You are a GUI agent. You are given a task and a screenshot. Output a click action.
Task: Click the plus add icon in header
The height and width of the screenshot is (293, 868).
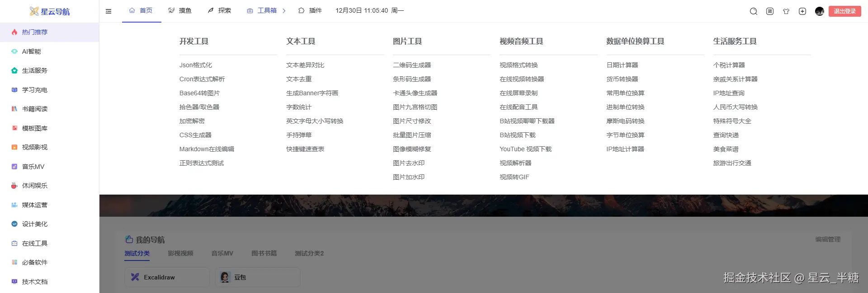pyautogui.click(x=802, y=11)
